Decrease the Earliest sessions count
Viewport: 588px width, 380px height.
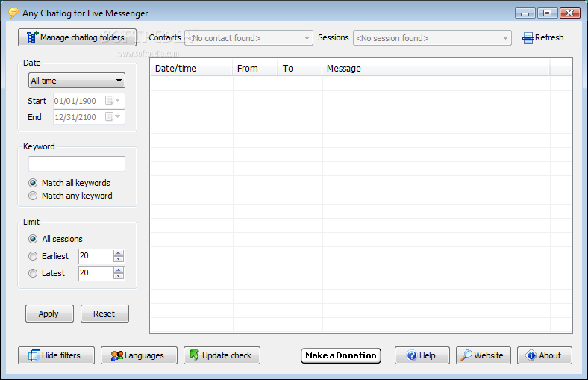click(x=119, y=259)
